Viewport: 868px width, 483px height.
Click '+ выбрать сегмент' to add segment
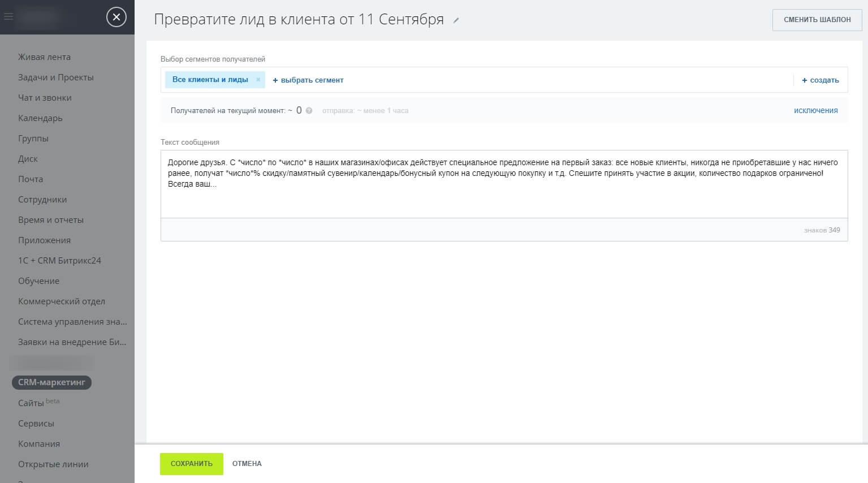pos(308,80)
